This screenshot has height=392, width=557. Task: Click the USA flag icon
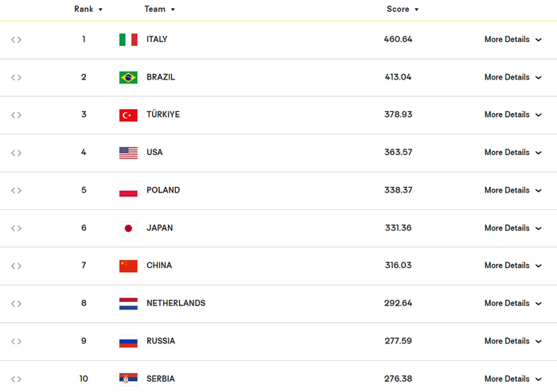tap(128, 153)
